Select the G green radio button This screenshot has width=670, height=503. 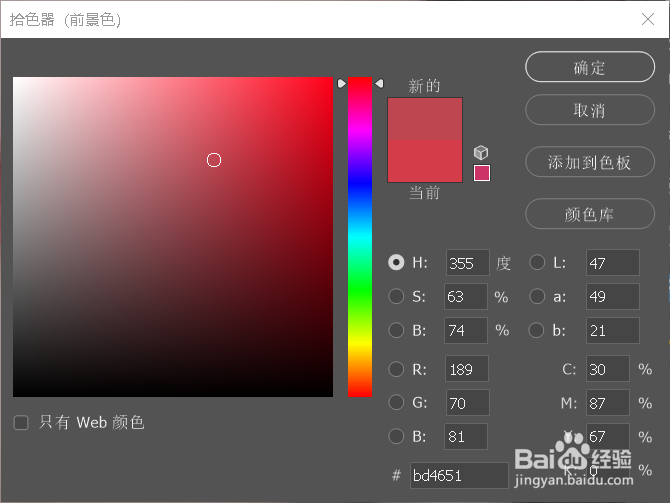(396, 402)
